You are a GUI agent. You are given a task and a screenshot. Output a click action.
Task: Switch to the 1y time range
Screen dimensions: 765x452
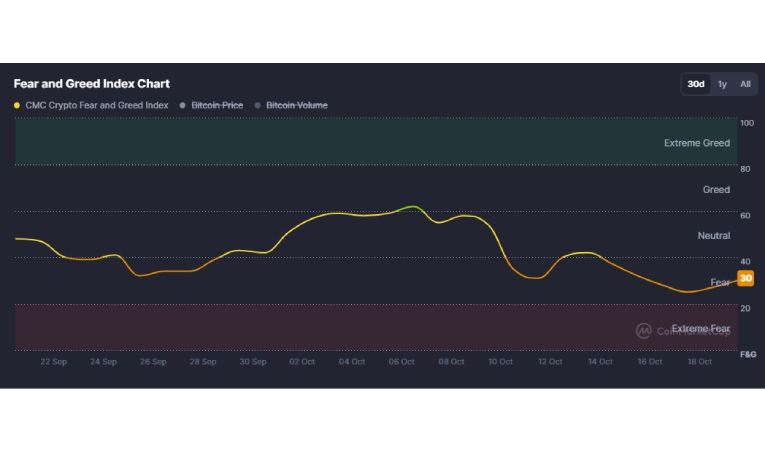point(722,84)
